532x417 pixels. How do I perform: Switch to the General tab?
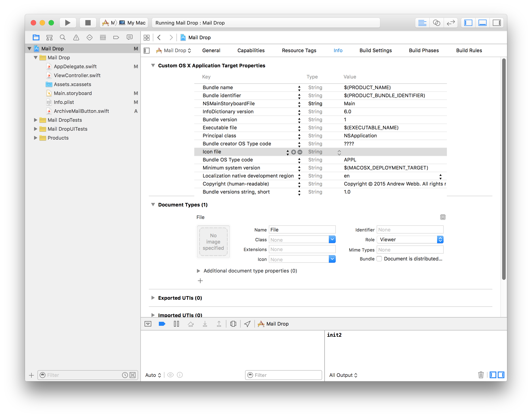tap(211, 51)
